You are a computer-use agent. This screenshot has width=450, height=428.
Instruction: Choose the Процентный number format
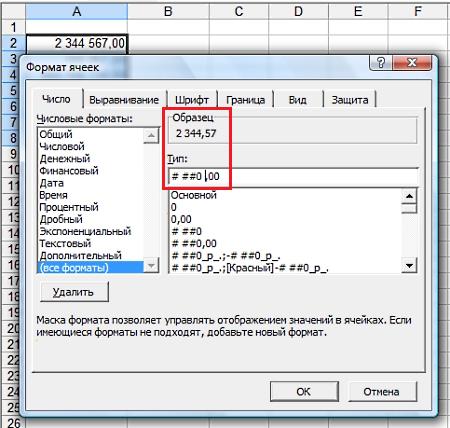tap(69, 207)
